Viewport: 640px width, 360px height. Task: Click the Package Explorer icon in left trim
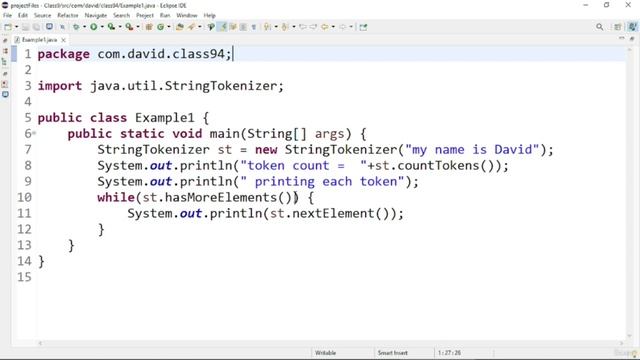5,51
